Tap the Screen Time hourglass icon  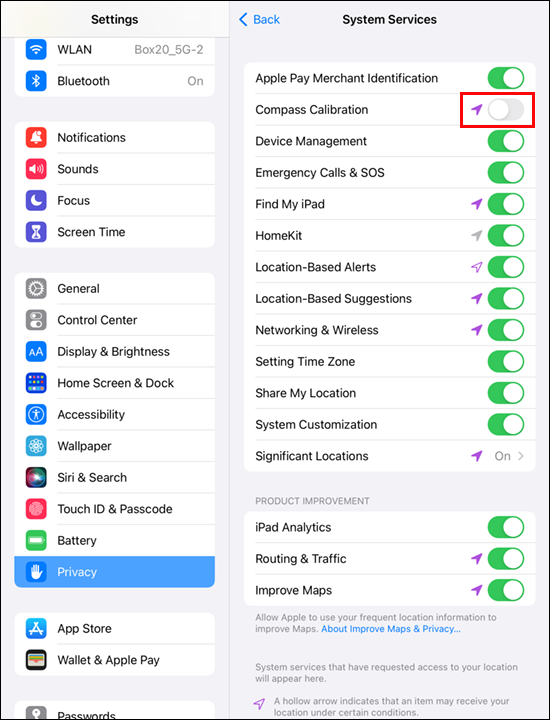[36, 232]
